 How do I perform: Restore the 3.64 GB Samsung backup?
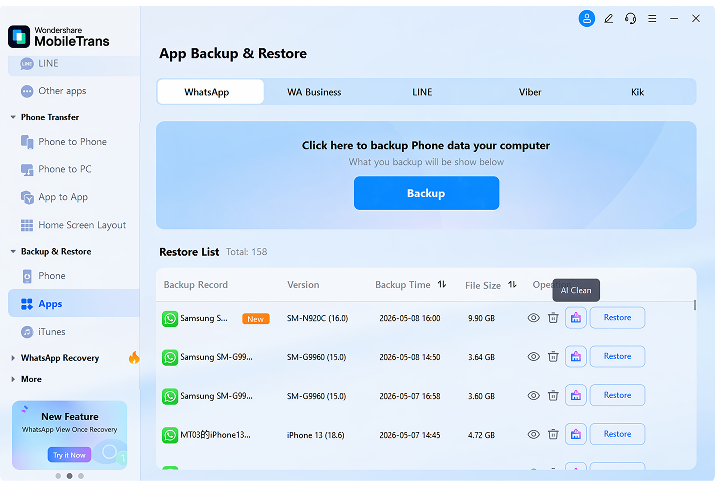coord(617,357)
